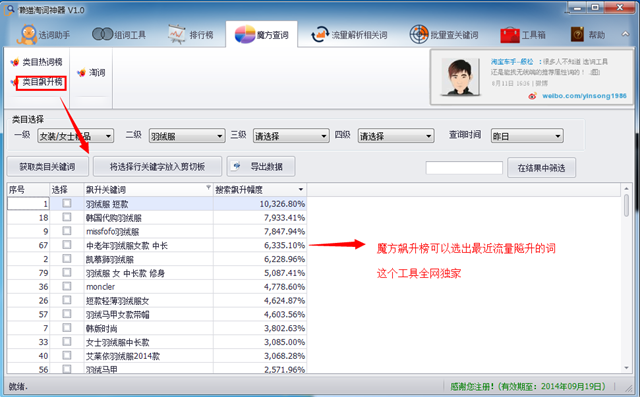Screen dimensions: 640x397
Task: Collapse the ribbon with the up chevron
Action: (625, 34)
